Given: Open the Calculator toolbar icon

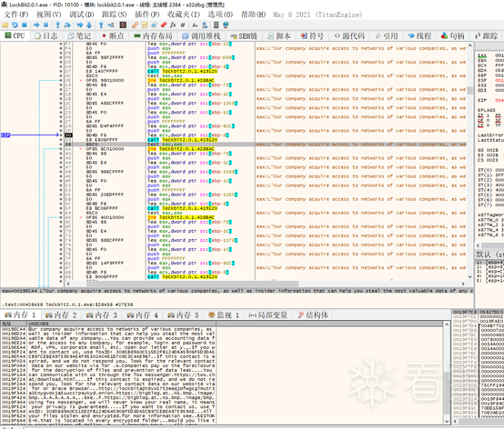Looking at the screenshot, I should (217, 25).
